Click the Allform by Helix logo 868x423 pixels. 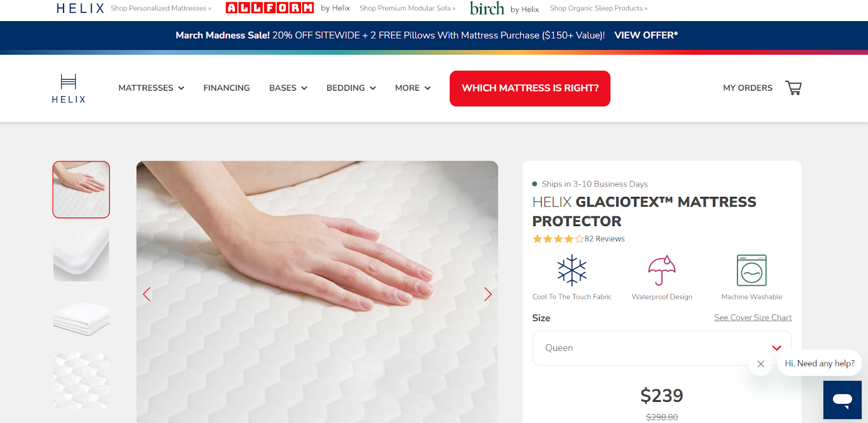[288, 8]
